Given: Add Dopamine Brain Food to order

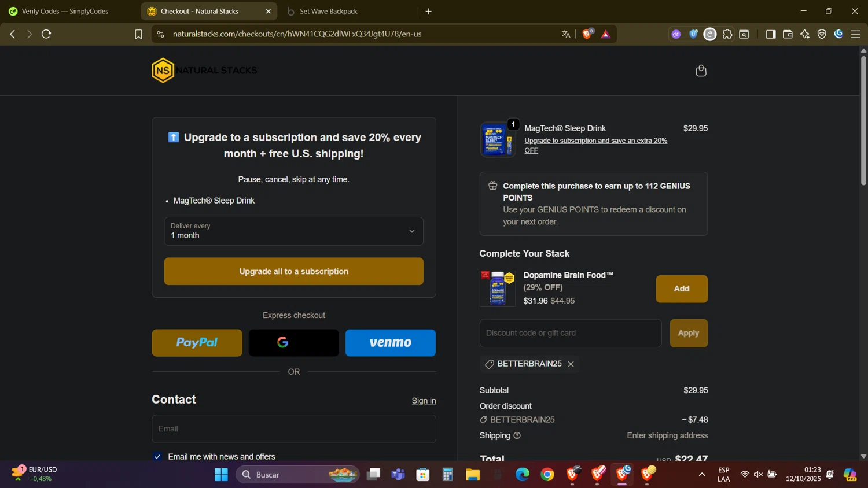Looking at the screenshot, I should (x=682, y=289).
